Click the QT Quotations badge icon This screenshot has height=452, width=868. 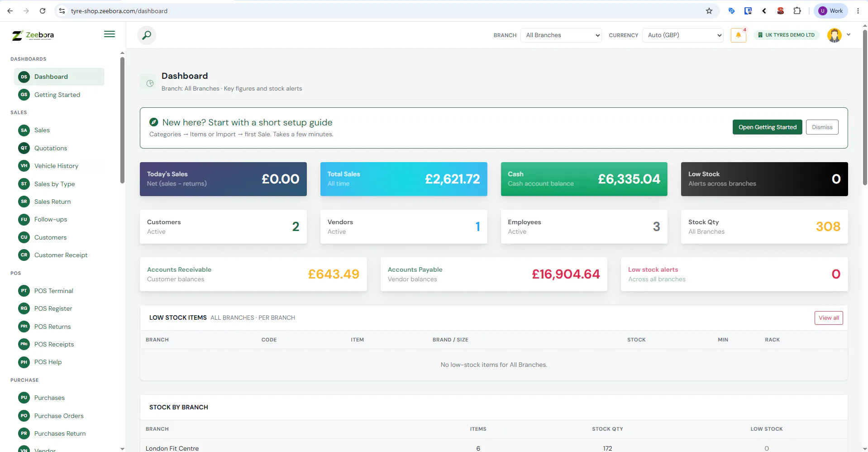click(24, 148)
